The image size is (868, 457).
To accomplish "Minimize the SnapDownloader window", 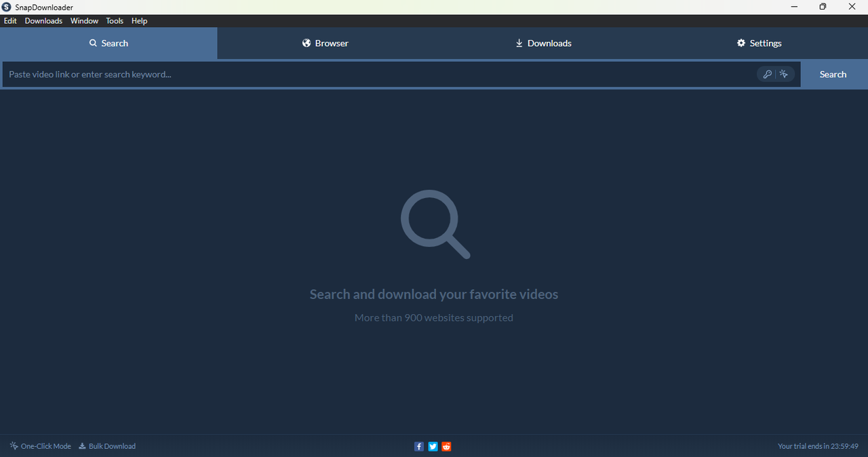I will click(793, 7).
